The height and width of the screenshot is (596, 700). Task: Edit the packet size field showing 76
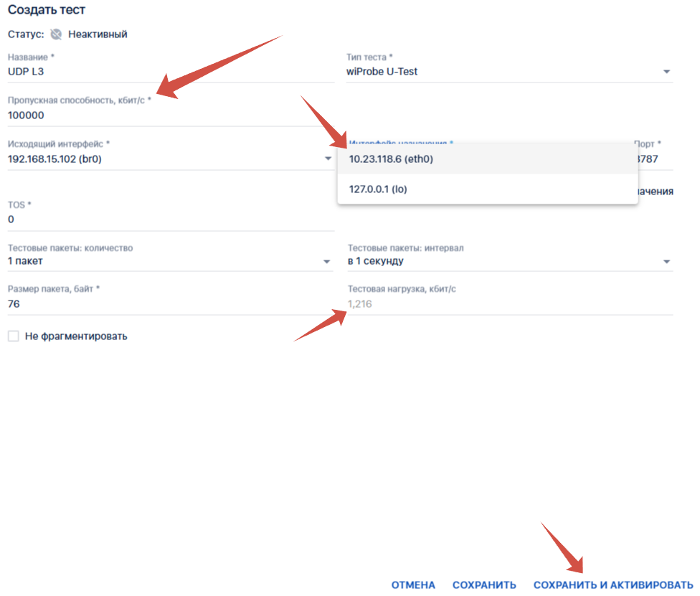[x=170, y=304]
